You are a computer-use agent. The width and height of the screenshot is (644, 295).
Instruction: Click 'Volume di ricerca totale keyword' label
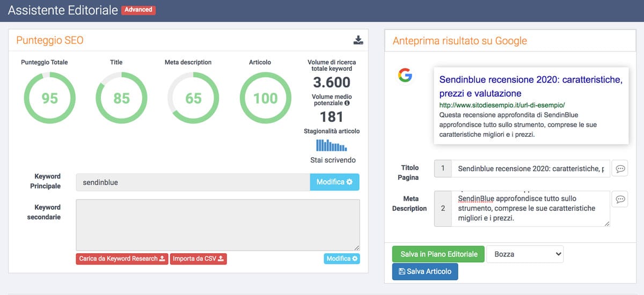pyautogui.click(x=332, y=65)
